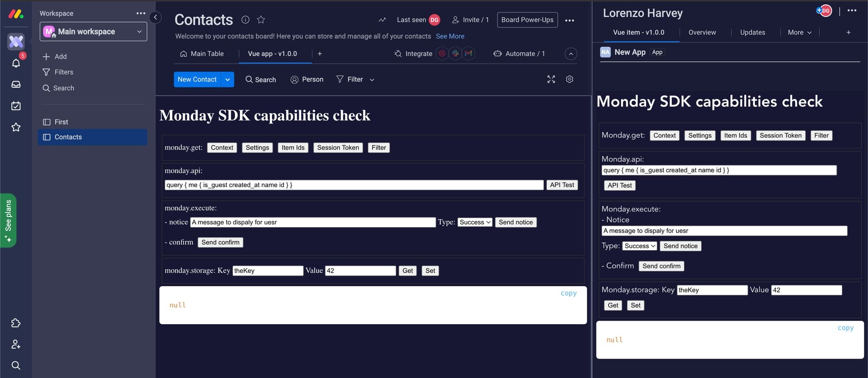The width and height of the screenshot is (868, 378).
Task: Click the Integrate button
Action: coord(413,53)
